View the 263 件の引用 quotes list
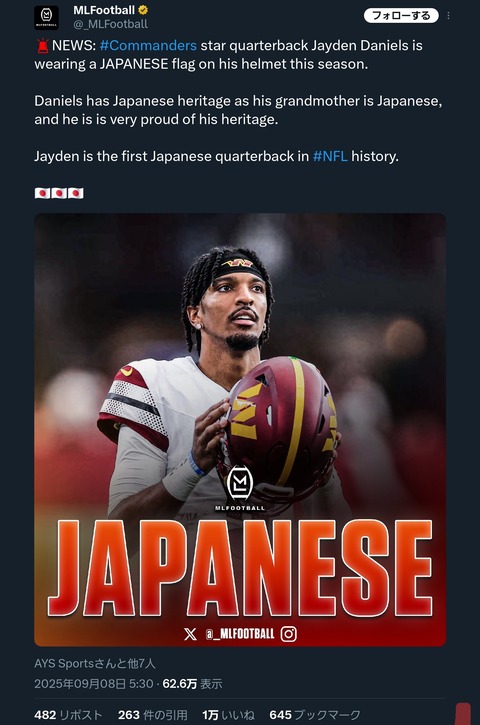This screenshot has height=725, width=480. 153,715
